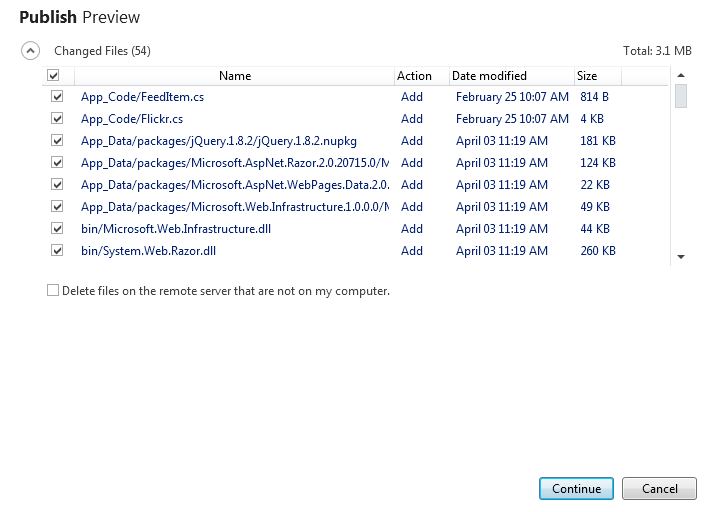Click Add action for System.Web.Razor.dll row
The image size is (717, 512).
point(412,251)
